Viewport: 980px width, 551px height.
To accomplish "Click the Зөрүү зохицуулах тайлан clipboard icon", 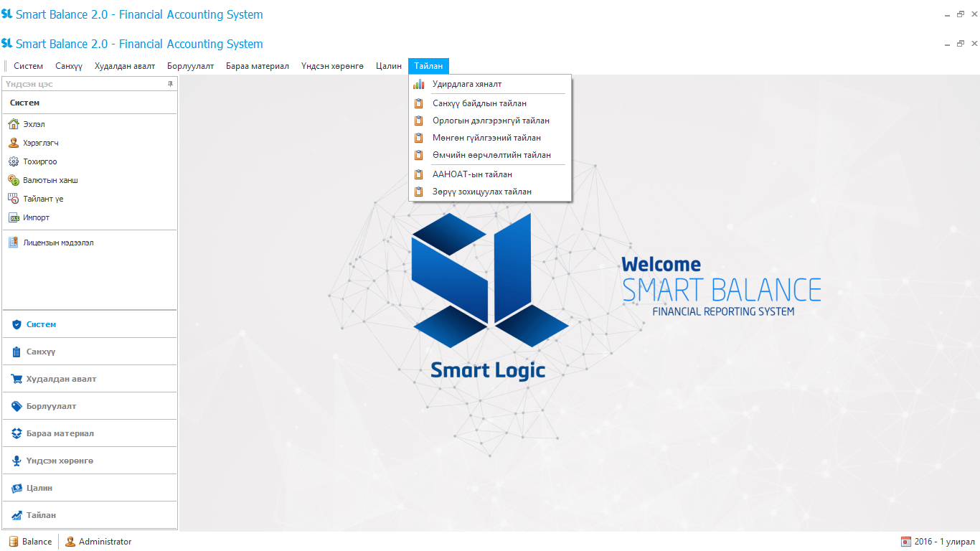I will [418, 192].
